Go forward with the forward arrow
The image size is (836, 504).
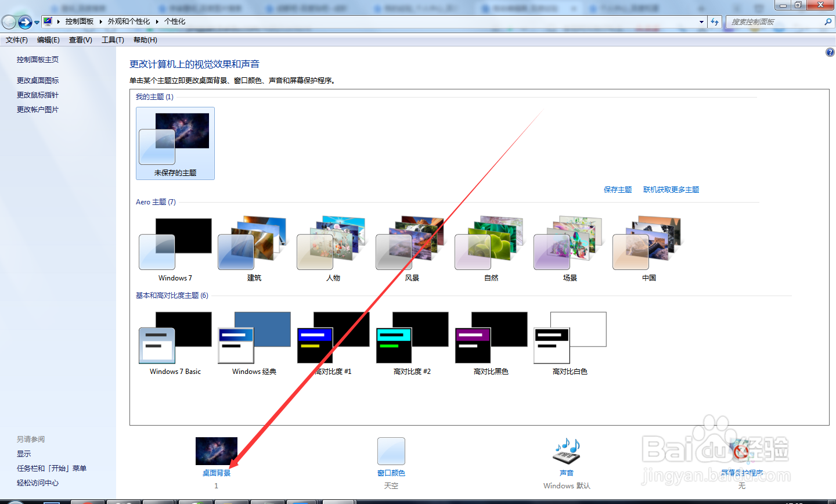[x=25, y=22]
